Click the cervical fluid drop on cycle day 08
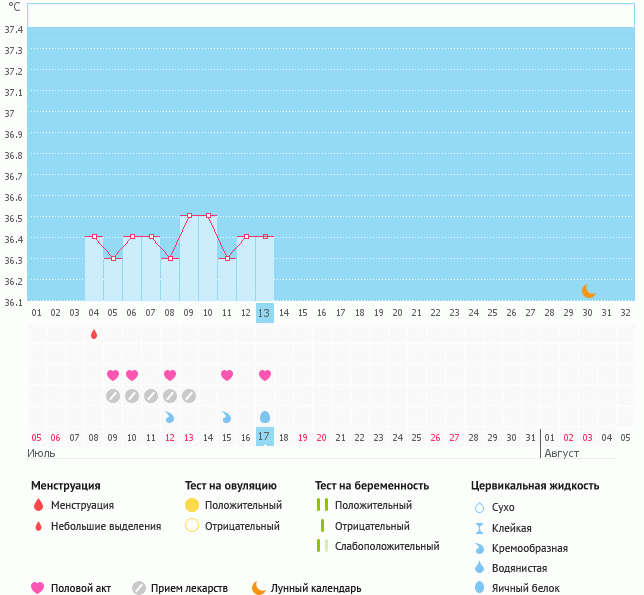The width and height of the screenshot is (644, 595). pyautogui.click(x=170, y=417)
